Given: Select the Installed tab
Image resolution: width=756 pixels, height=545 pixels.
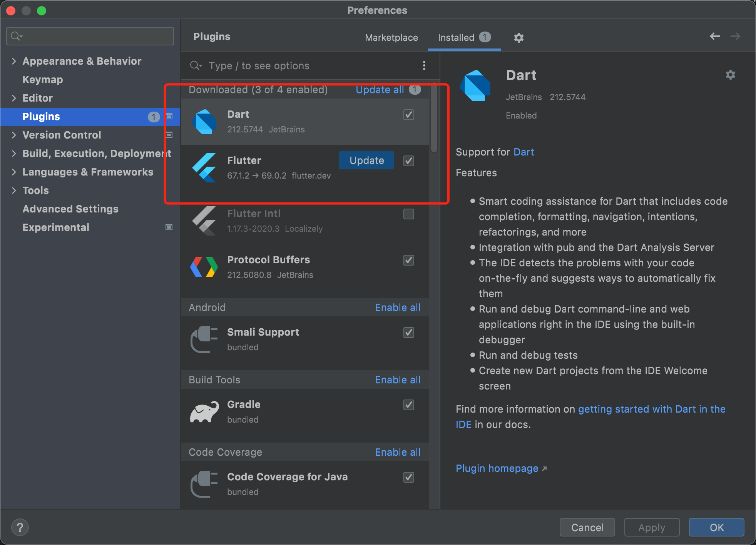Looking at the screenshot, I should click(x=456, y=38).
